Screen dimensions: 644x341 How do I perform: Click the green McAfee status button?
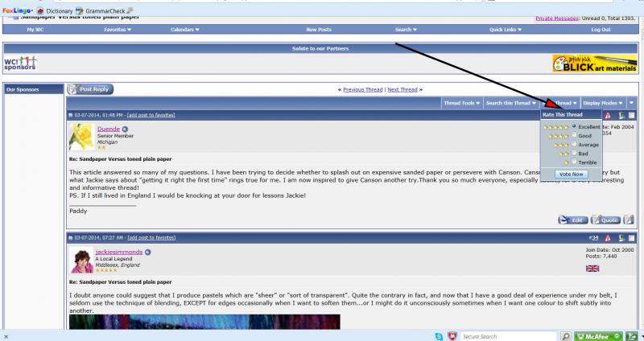[598, 336]
